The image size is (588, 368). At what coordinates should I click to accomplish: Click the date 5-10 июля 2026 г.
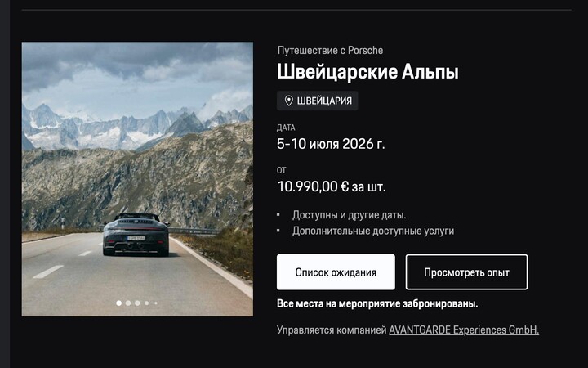click(x=331, y=144)
